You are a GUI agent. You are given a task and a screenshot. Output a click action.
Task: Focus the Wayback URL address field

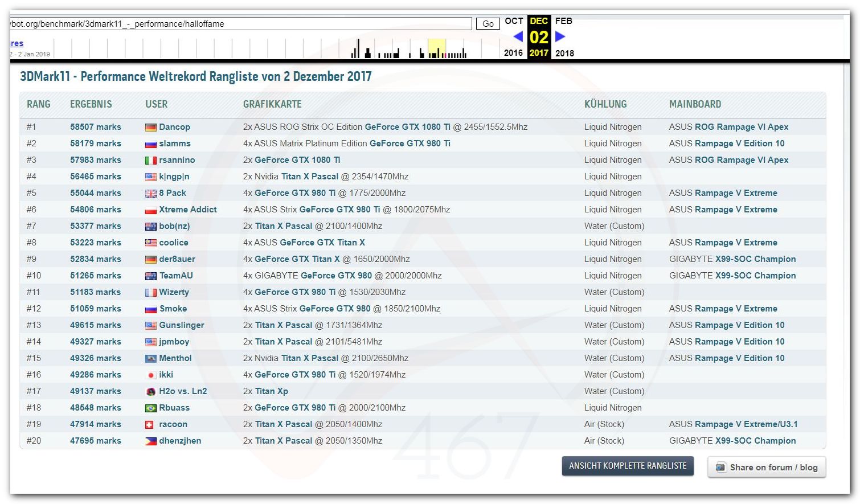240,24
